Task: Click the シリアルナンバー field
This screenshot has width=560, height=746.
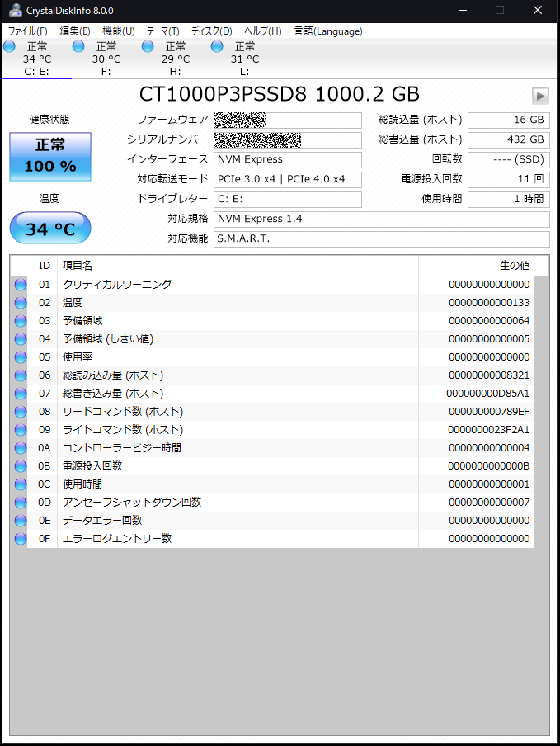Action: 288,140
